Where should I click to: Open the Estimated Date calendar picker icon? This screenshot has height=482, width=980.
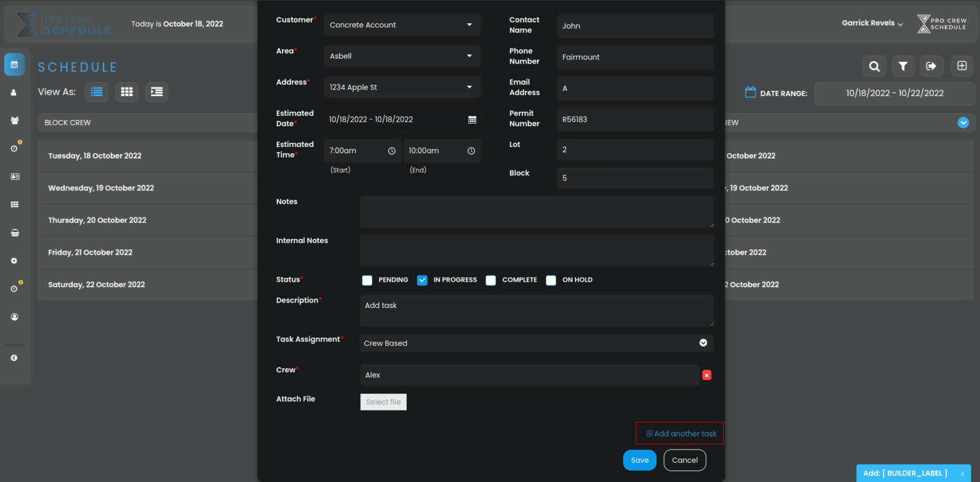472,120
